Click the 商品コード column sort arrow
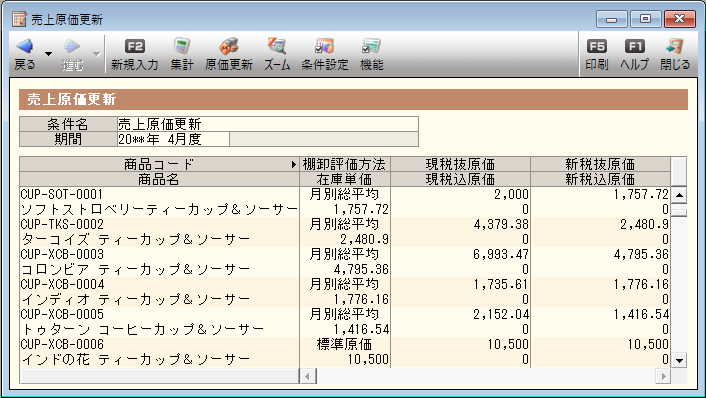This screenshot has height=398, width=706. [294, 164]
